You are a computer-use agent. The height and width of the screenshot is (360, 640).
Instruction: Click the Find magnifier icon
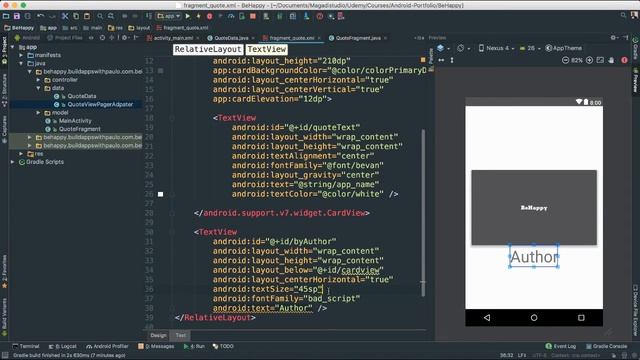(100, 16)
